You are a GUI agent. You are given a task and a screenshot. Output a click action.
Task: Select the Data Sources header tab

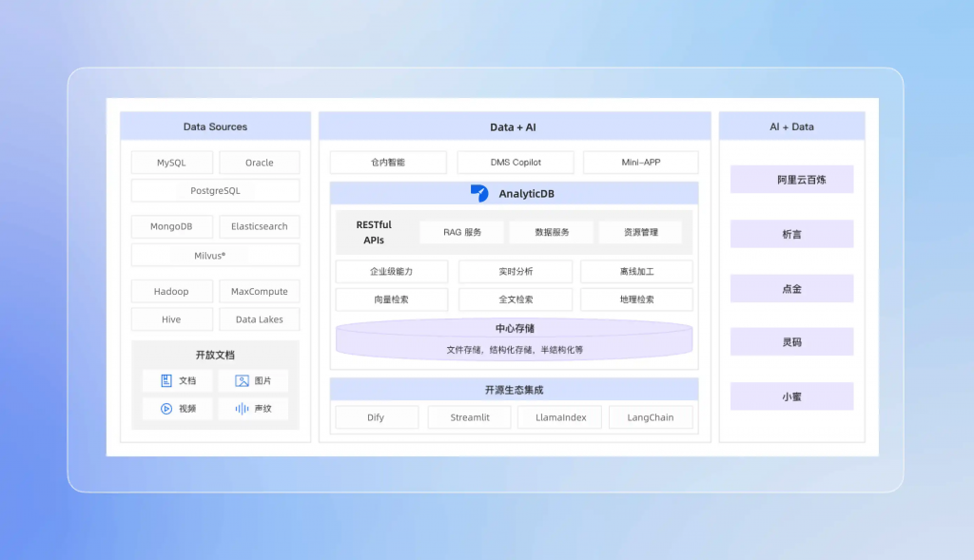[215, 126]
